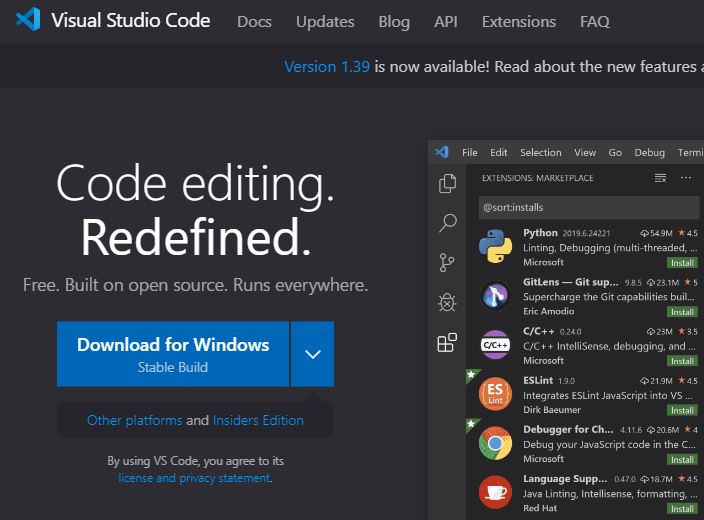Click the Red Hat Language Support icon
704x520 pixels.
click(495, 492)
